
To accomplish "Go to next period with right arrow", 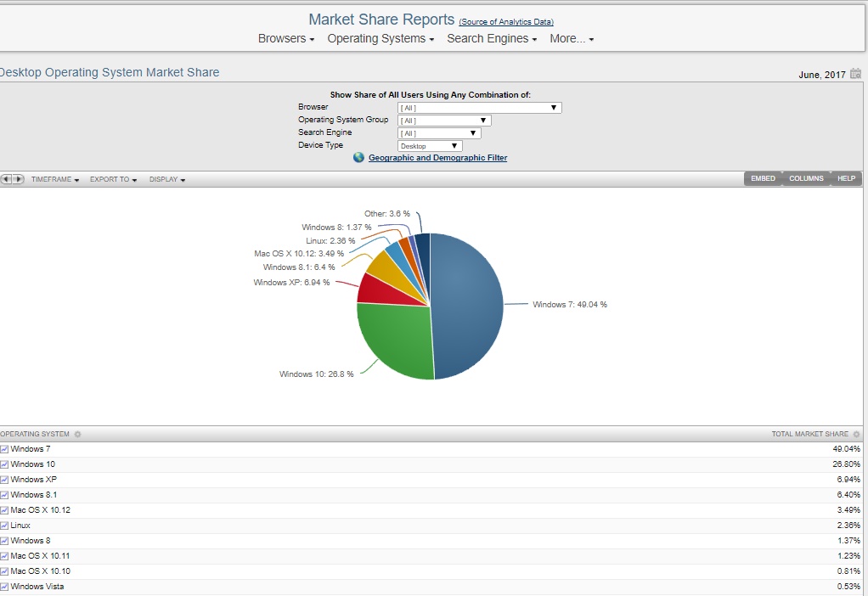I will click(x=19, y=179).
